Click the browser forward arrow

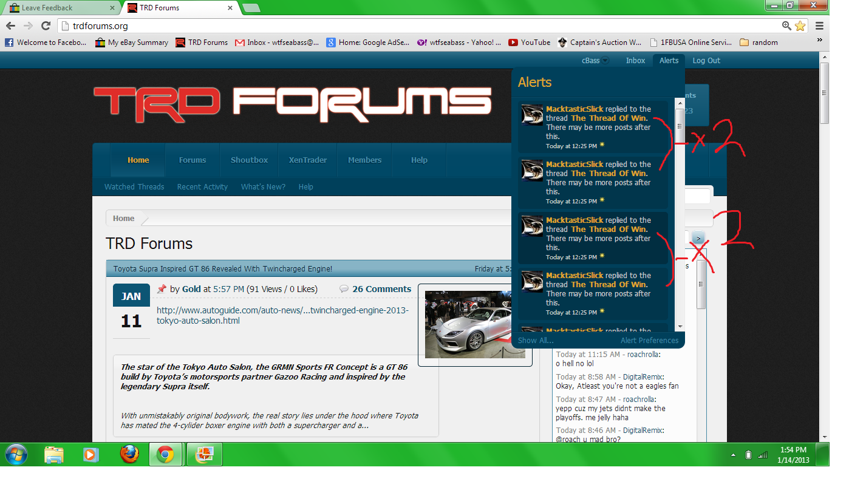[28, 26]
